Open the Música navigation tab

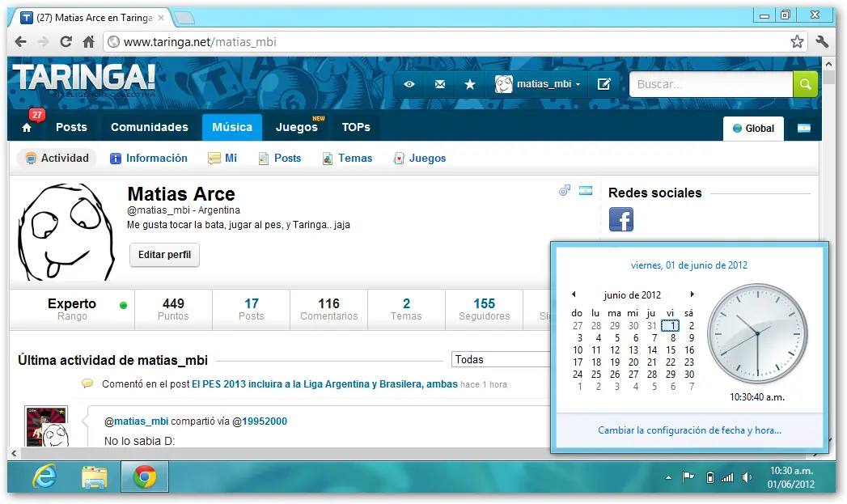click(232, 128)
